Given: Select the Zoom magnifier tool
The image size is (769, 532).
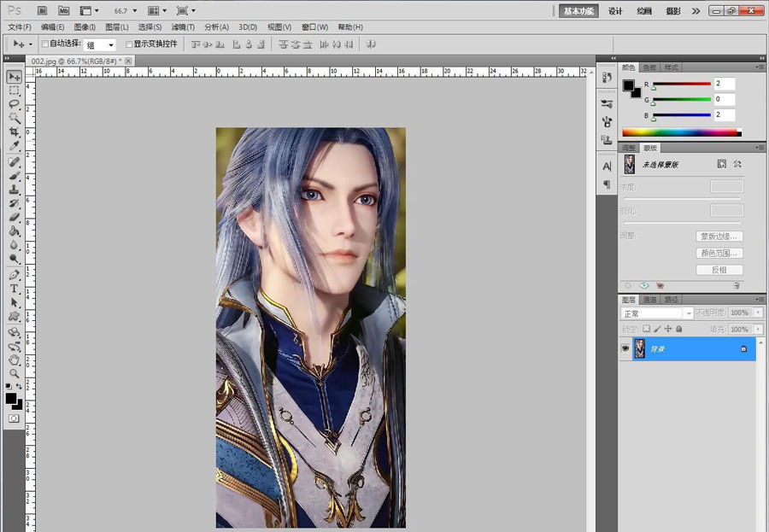Looking at the screenshot, I should [x=15, y=374].
